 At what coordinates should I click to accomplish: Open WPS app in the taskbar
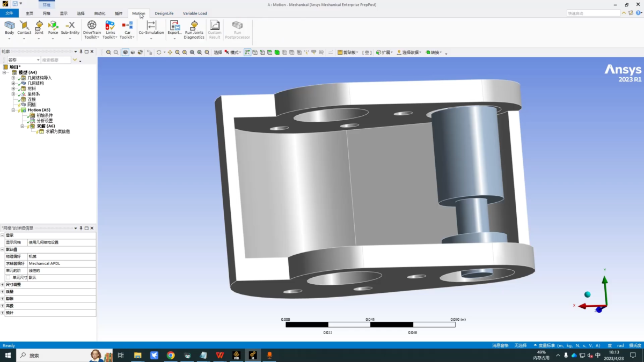pyautogui.click(x=219, y=355)
